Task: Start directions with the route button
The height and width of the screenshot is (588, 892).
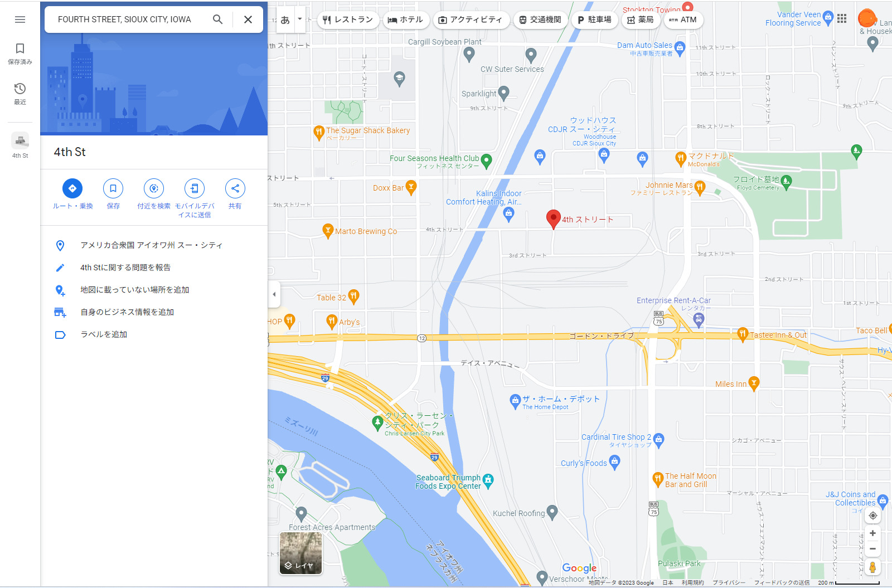Action: pyautogui.click(x=72, y=188)
